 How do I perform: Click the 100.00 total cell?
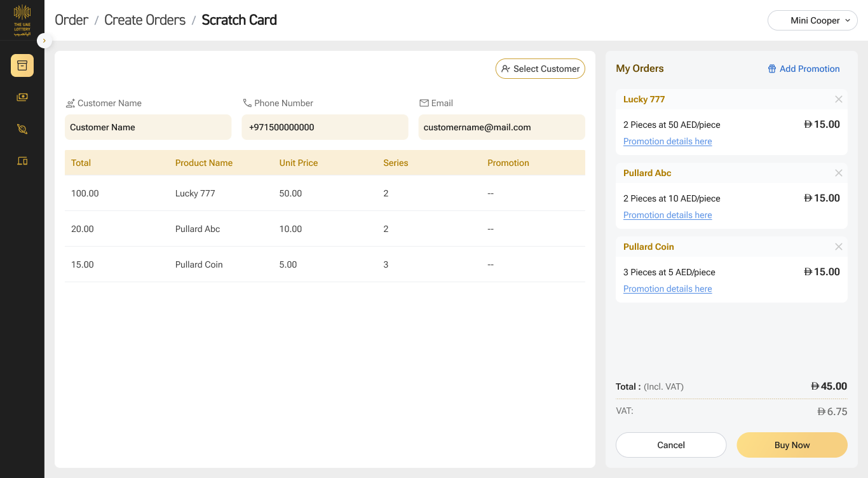(85, 193)
